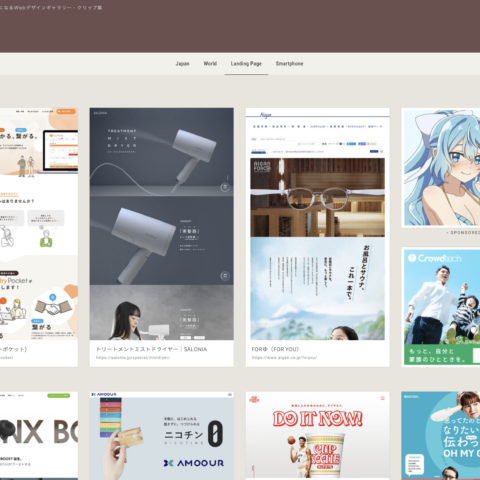480x480 pixels.
Task: Open the Japan tab
Action: [182, 64]
